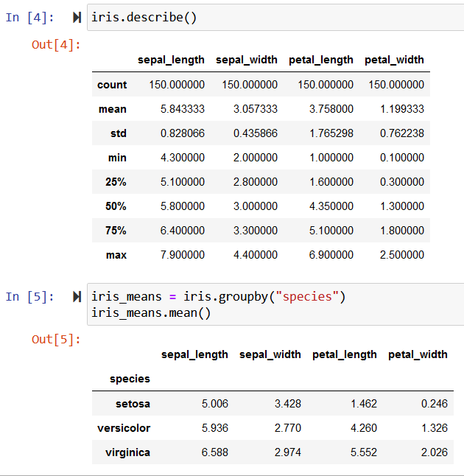Click max value 7.900000
464x476 pixels.
[x=183, y=255]
